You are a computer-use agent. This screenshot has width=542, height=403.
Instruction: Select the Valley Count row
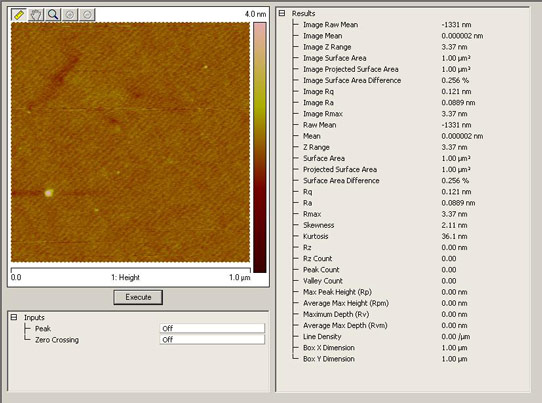[x=380, y=281]
